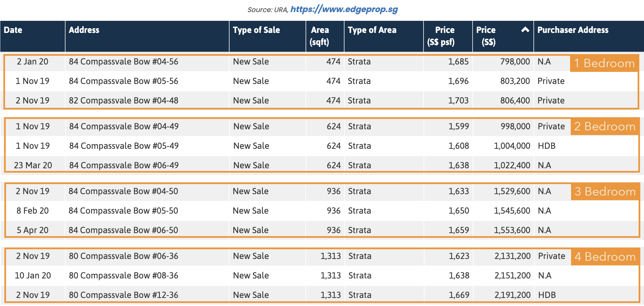Click the price 1,022,400
644x306 pixels.
[x=512, y=166]
